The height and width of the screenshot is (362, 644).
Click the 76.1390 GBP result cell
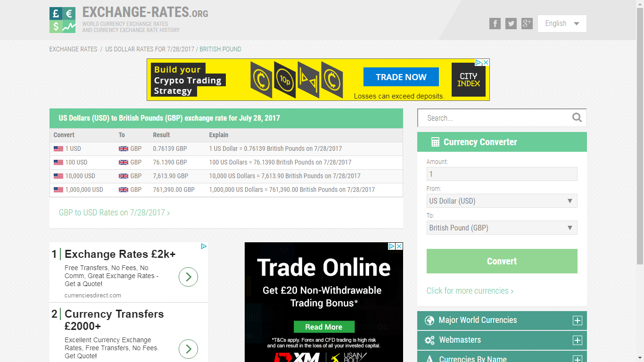point(170,162)
